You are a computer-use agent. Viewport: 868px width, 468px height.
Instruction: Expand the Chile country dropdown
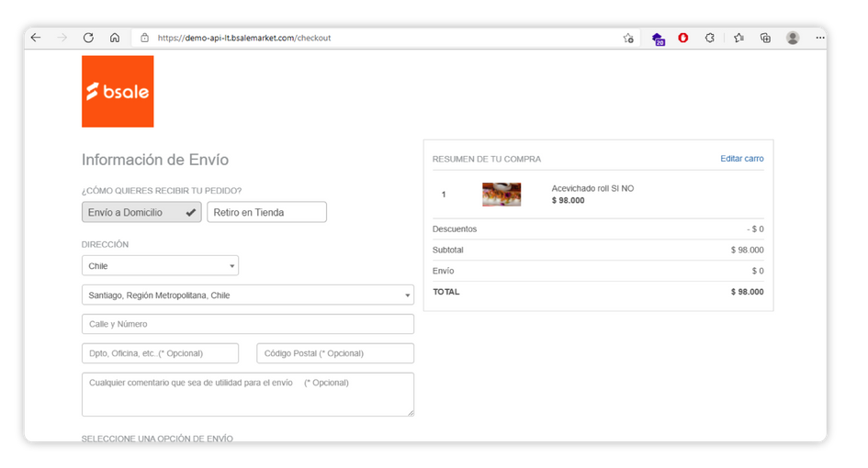pyautogui.click(x=160, y=266)
